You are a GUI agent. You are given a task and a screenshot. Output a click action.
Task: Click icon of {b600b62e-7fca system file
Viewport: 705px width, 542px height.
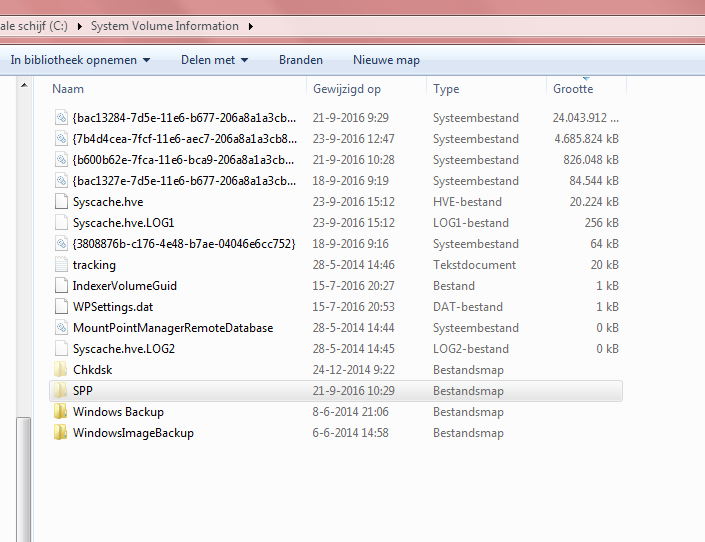(x=61, y=160)
